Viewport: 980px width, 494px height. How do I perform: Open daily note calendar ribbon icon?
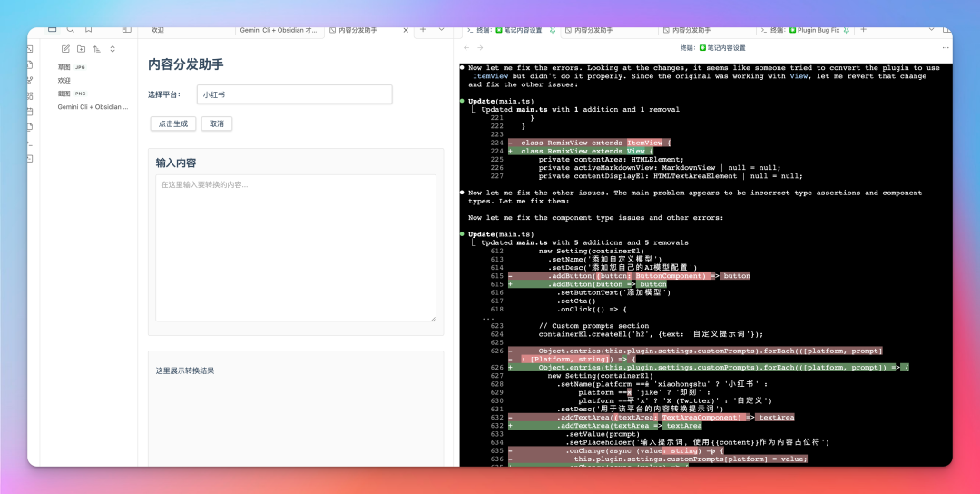(x=30, y=112)
